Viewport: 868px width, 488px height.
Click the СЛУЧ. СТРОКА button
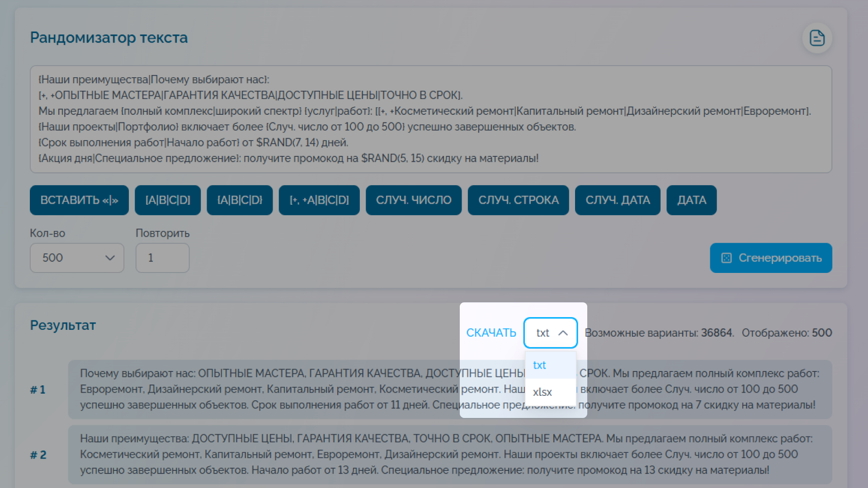[x=519, y=200]
